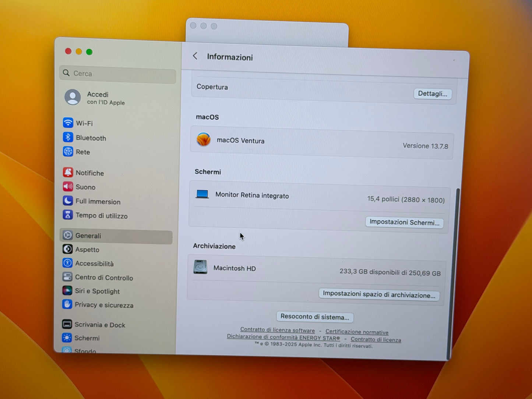Open Rete network globe icon

(x=68, y=152)
